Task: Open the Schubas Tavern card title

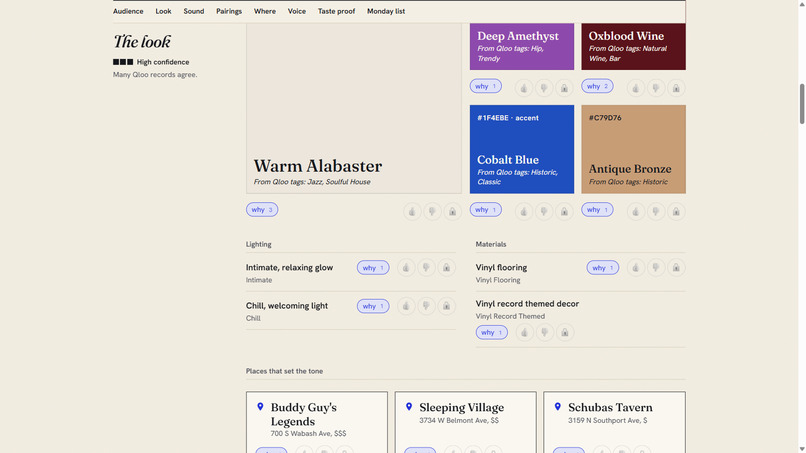Action: click(610, 407)
